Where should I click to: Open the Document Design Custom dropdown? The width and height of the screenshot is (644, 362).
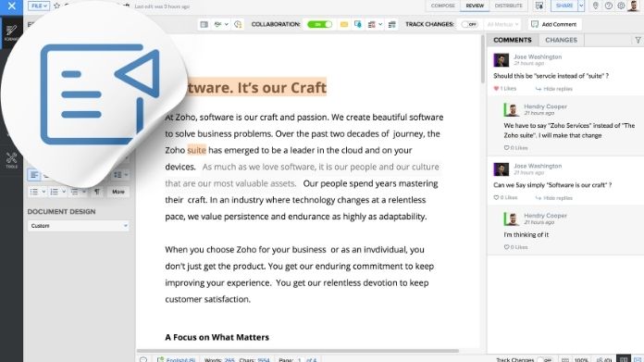tap(78, 226)
